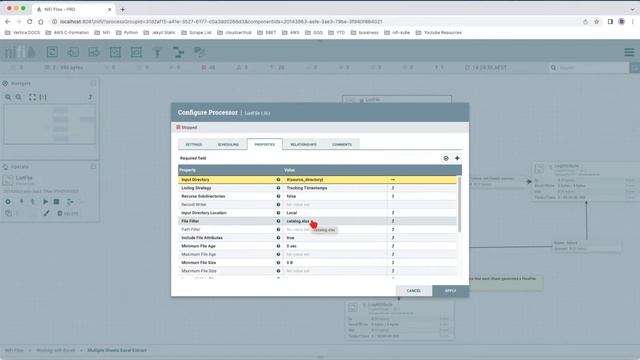The height and width of the screenshot is (360, 640).
Task: Switch to the Relationships tab
Action: [x=303, y=144]
